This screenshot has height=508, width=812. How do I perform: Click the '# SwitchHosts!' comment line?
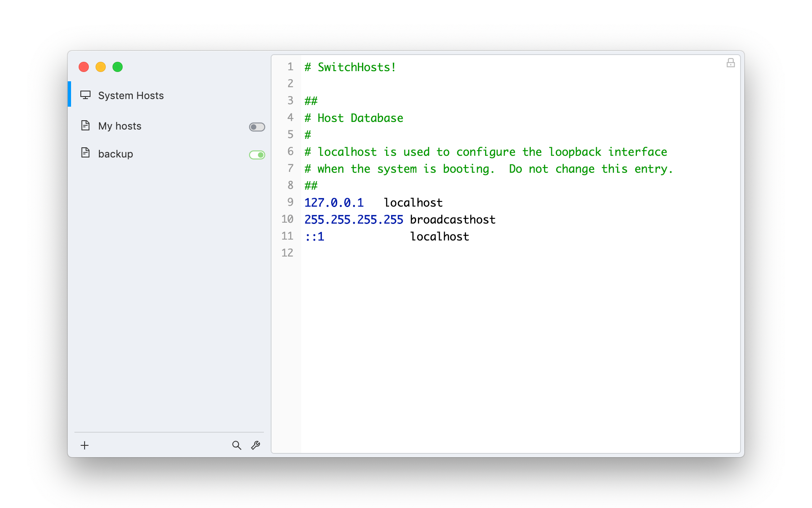click(350, 67)
